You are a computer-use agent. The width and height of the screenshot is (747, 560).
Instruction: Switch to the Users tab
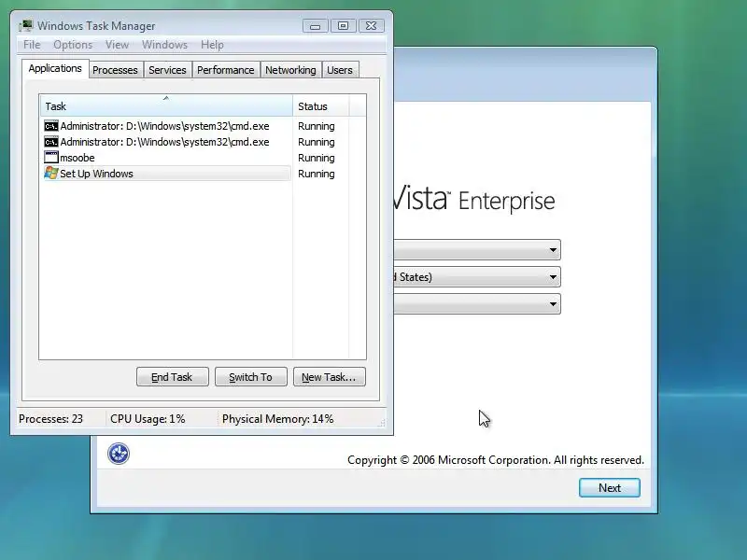[340, 70]
